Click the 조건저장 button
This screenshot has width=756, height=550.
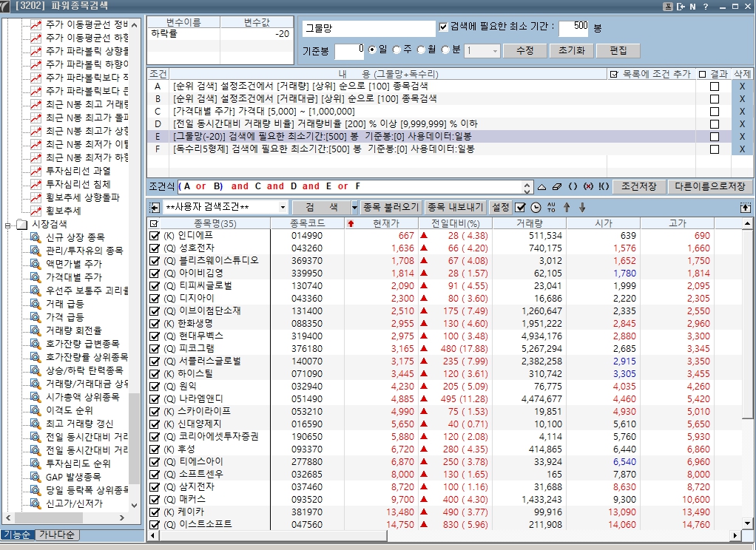[x=640, y=187]
